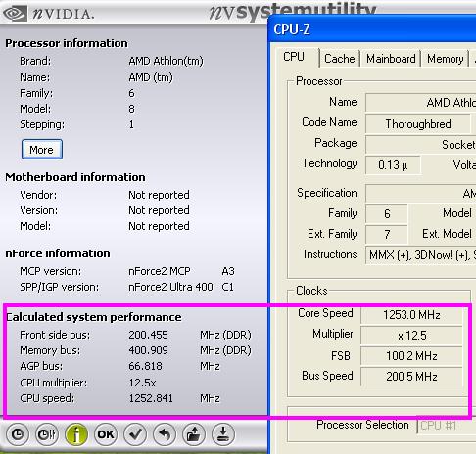Click the Brand value AMD Athlon(tm)

pyautogui.click(x=166, y=61)
